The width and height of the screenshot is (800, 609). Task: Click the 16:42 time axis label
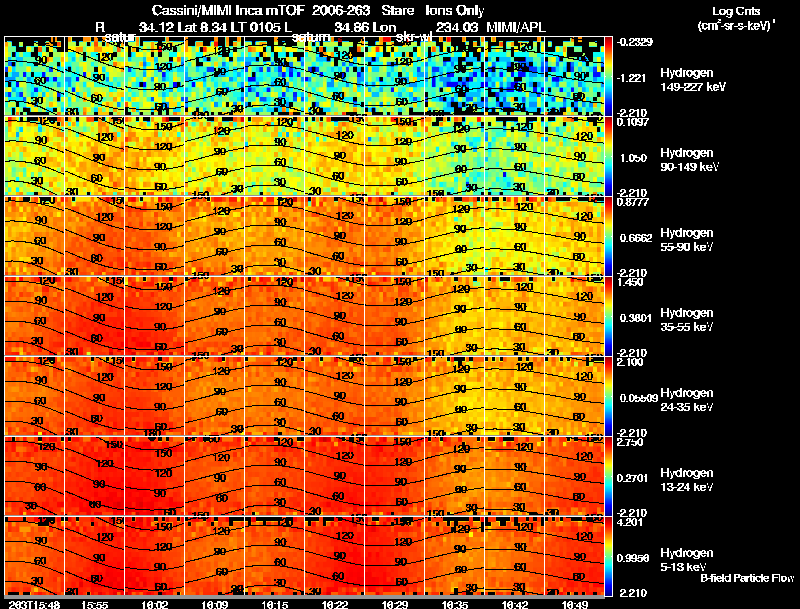click(515, 604)
